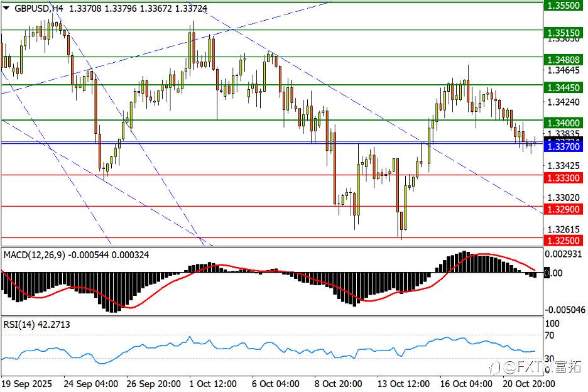Screen dimensions: 588x392
Task: Click the MACD 0.002931 scale value
Action: click(563, 254)
